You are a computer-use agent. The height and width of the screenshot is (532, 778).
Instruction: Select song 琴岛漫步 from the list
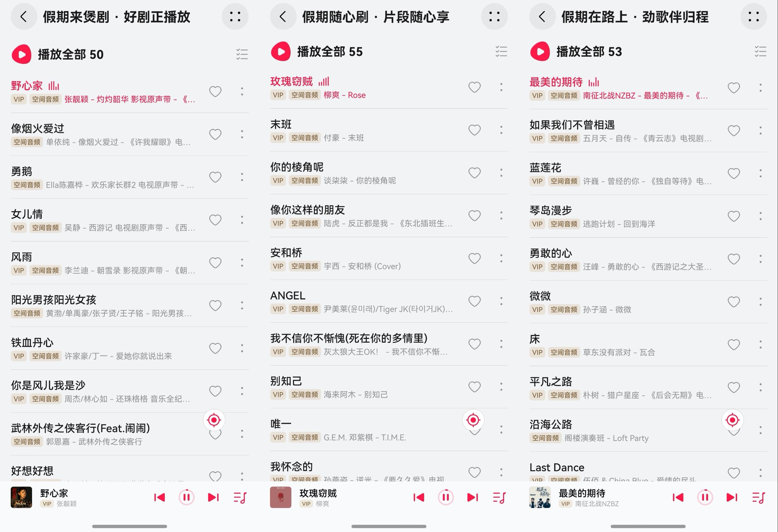pyautogui.click(x=622, y=216)
